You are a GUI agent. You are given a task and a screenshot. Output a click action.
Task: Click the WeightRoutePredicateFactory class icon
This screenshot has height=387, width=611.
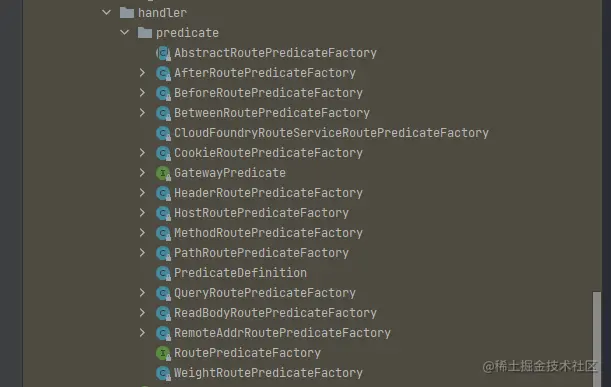pos(163,373)
